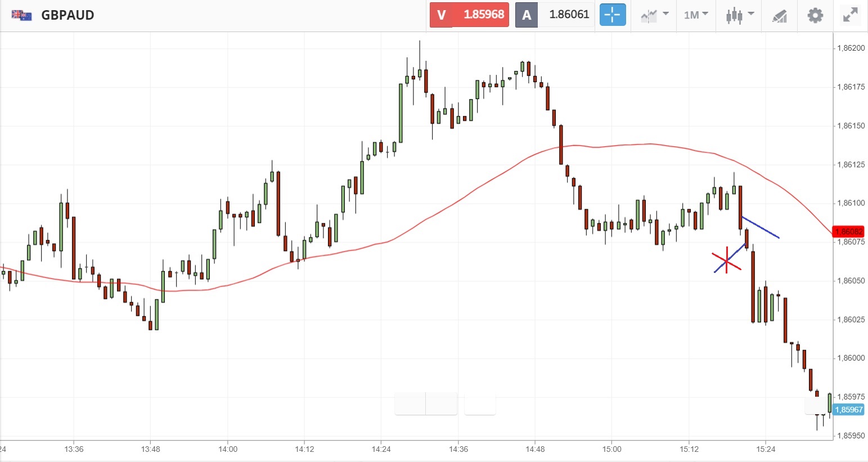Expand the 1M timeframe dropdown

tap(696, 15)
